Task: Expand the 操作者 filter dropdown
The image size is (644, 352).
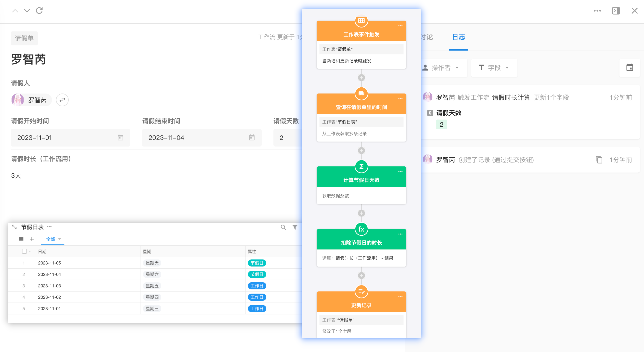Action: [x=444, y=68]
